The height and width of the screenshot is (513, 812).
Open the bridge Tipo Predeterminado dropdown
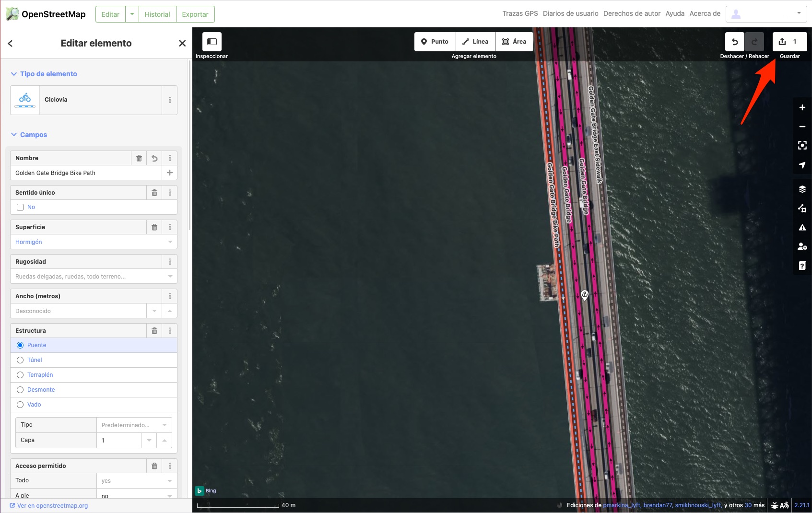134,425
